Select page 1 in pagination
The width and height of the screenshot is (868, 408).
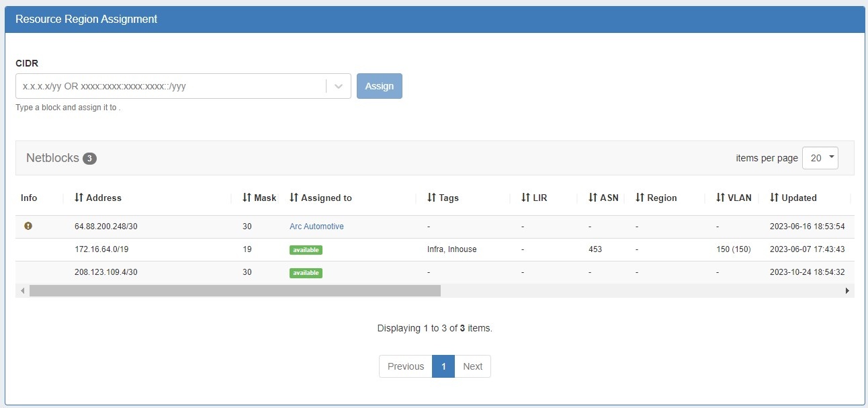[443, 366]
